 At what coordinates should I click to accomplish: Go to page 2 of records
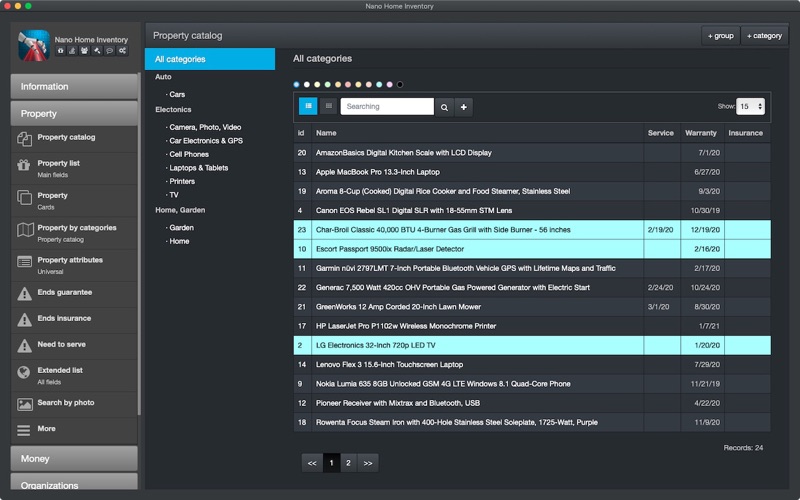point(348,463)
